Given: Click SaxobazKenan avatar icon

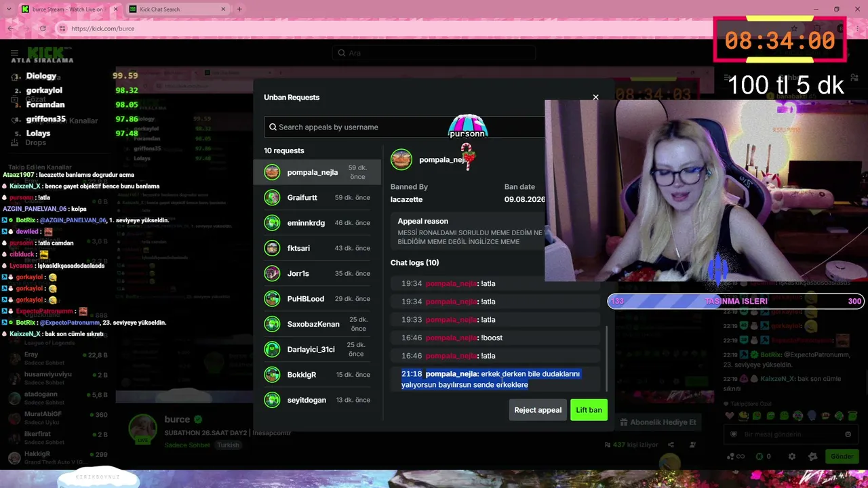Looking at the screenshot, I should [x=272, y=324].
